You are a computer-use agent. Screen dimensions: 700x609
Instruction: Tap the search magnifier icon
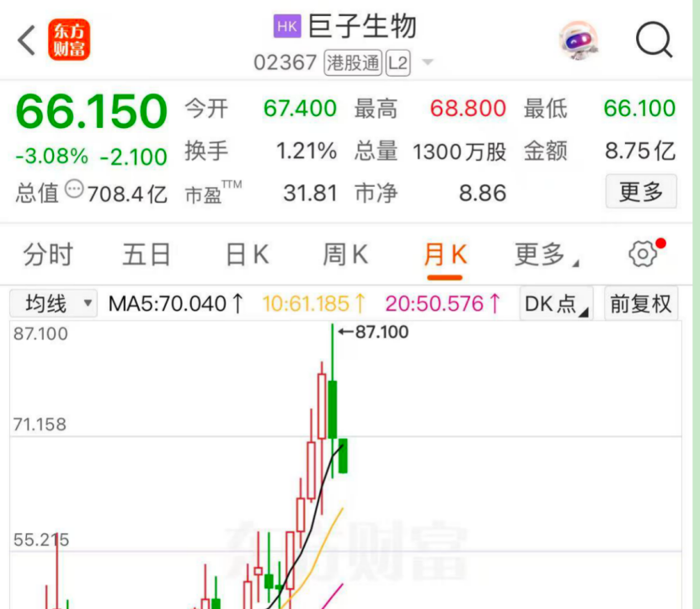[x=654, y=40]
